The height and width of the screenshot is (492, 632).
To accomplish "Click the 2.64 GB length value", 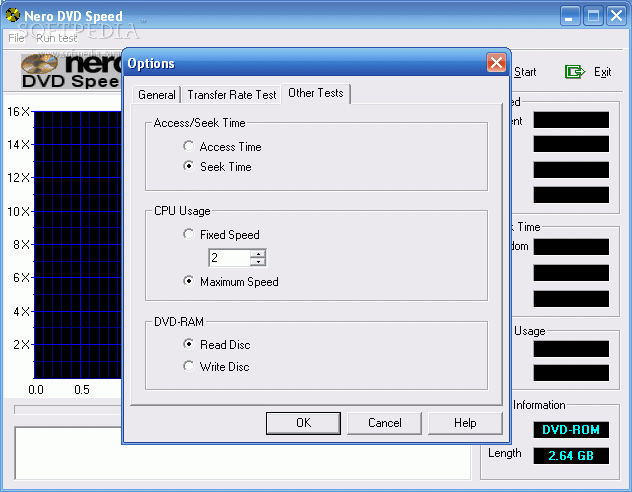I will 571,456.
